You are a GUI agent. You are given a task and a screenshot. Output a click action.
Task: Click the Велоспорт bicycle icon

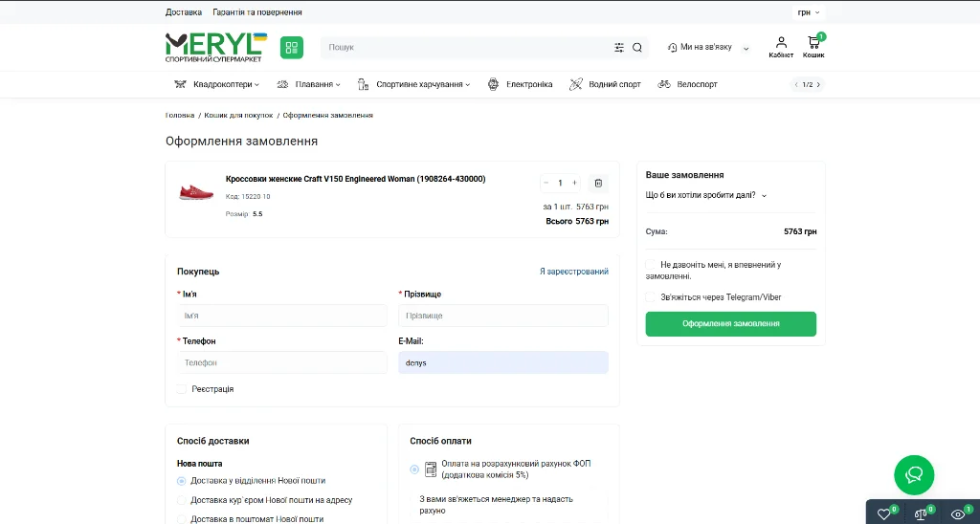[x=664, y=84]
